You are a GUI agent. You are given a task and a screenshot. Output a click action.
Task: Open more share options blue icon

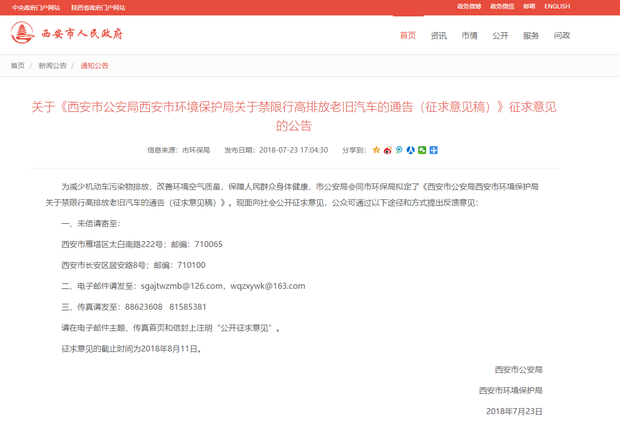[x=433, y=150]
